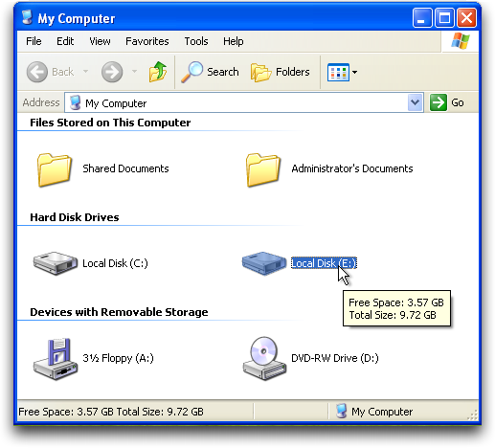Open the File menu
The image size is (495, 448).
pos(34,41)
